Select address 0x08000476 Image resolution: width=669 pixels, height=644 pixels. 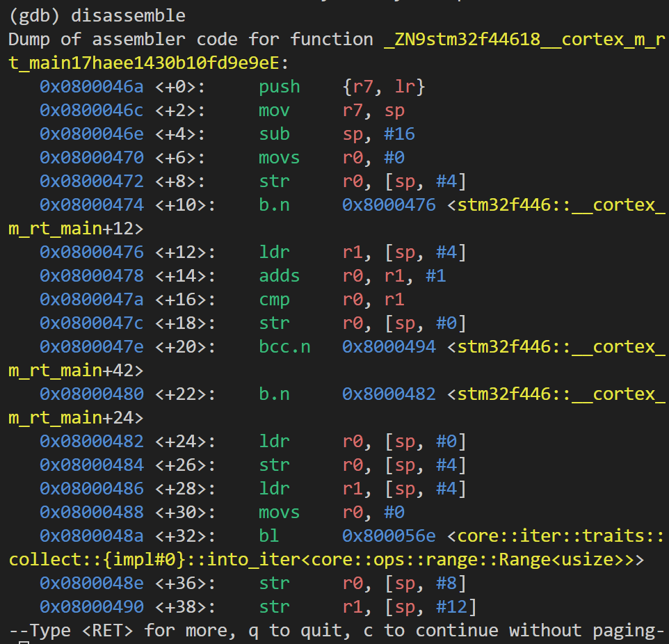[92, 252]
